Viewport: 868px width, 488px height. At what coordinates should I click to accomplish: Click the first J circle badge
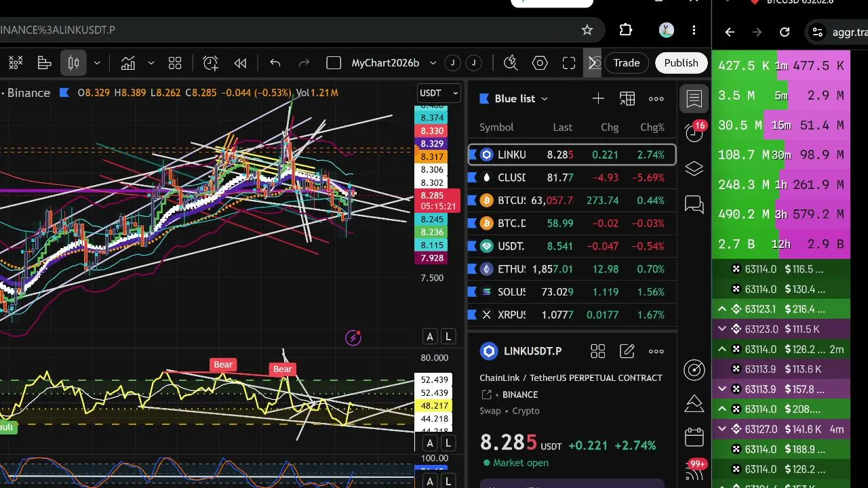pyautogui.click(x=452, y=63)
